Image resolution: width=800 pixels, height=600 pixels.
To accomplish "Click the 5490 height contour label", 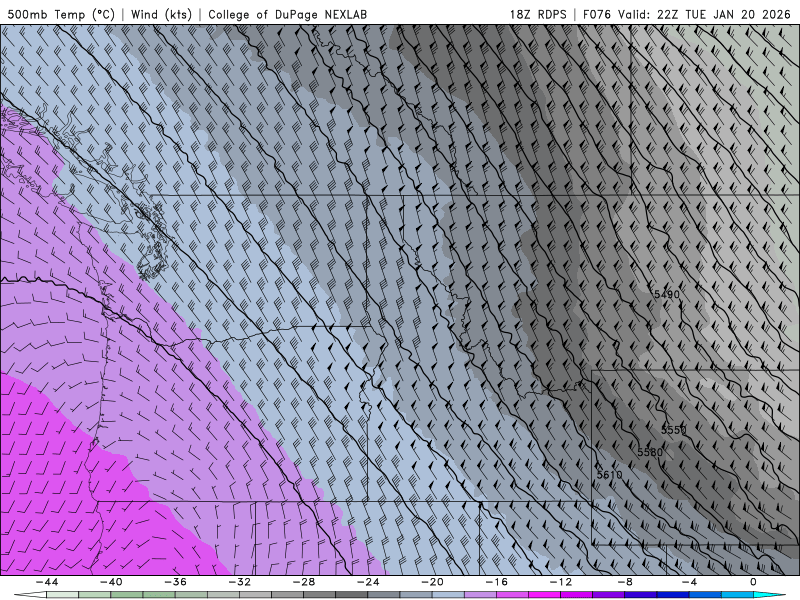I will (x=667, y=294).
